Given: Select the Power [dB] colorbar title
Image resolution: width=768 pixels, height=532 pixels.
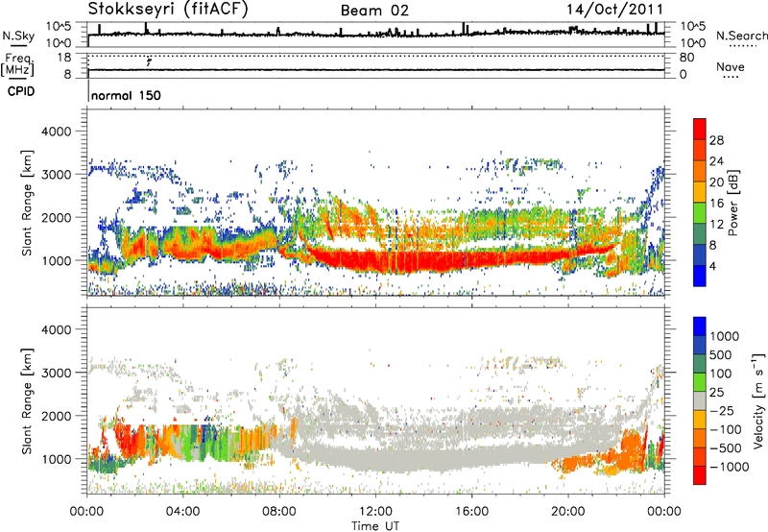Looking at the screenshot, I should [x=732, y=203].
